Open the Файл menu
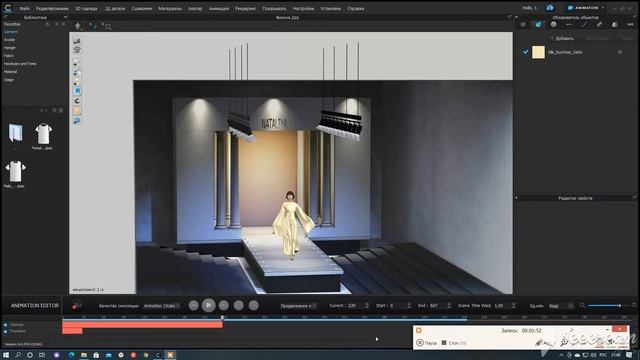Image resolution: width=640 pixels, height=360 pixels. click(24, 9)
